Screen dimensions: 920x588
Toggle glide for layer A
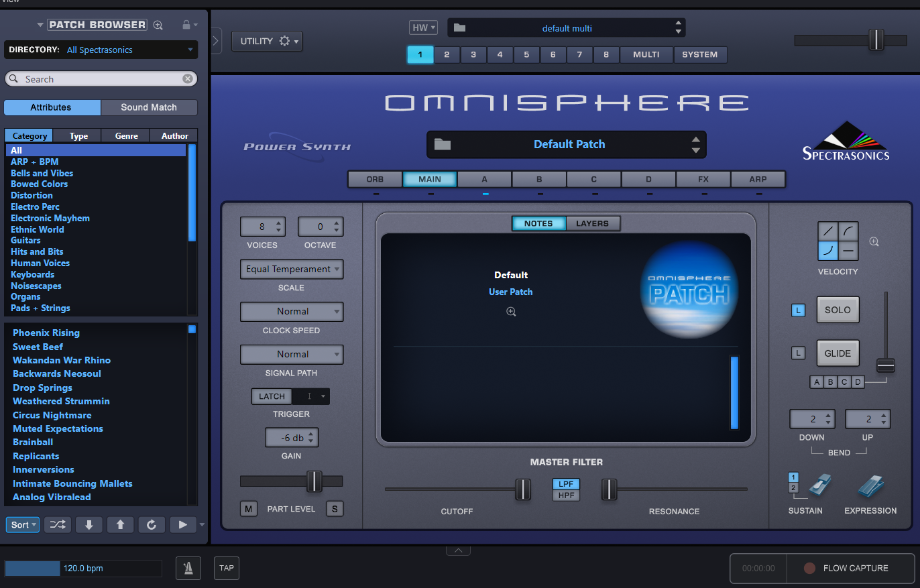click(817, 382)
